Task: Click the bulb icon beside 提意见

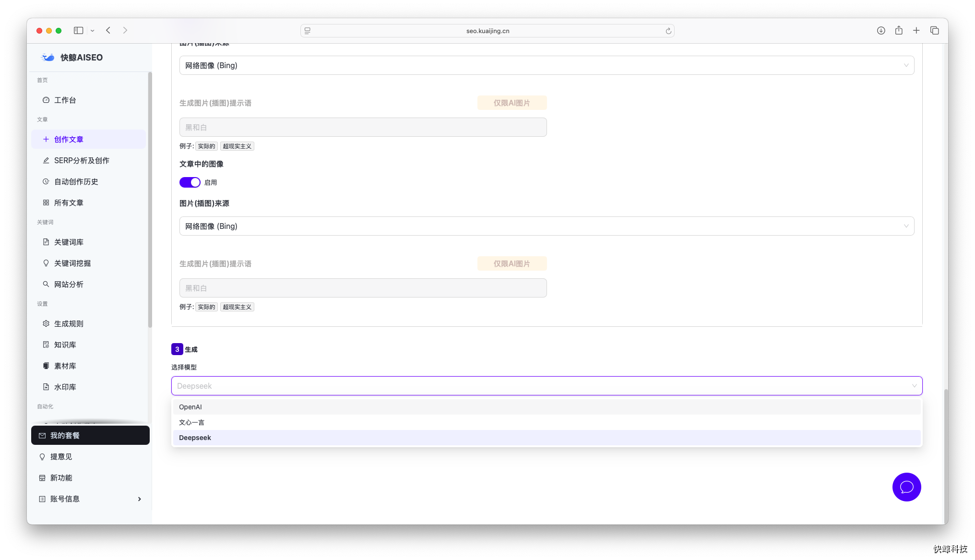Action: pyautogui.click(x=42, y=456)
